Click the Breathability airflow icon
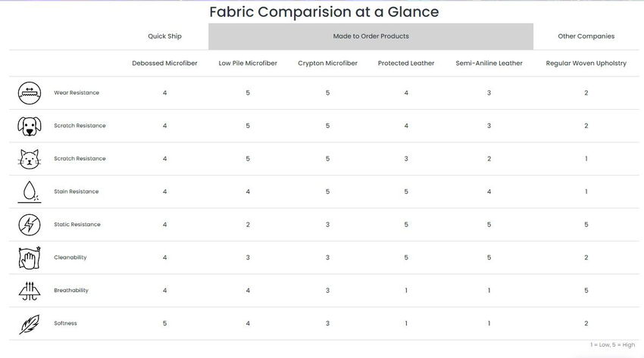The image size is (644, 358). 29,291
